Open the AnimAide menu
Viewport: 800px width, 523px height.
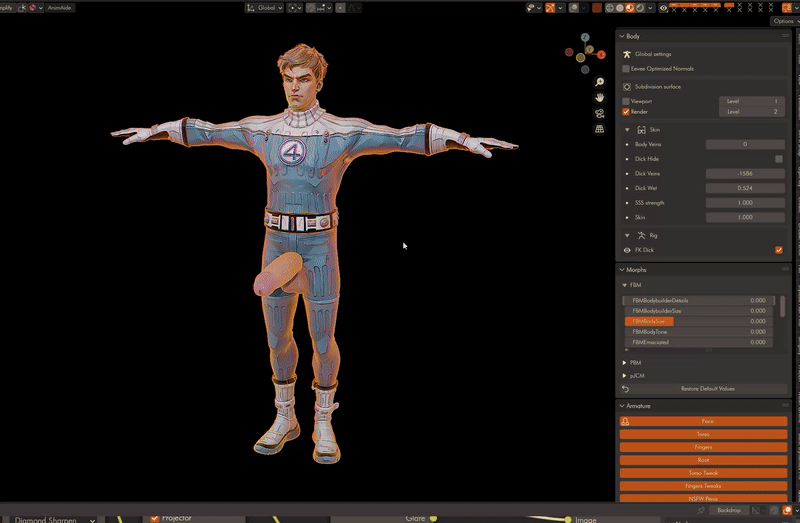click(x=59, y=8)
